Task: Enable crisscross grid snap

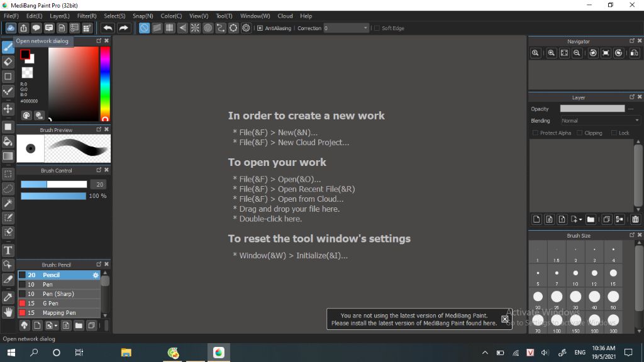Action: (170, 28)
